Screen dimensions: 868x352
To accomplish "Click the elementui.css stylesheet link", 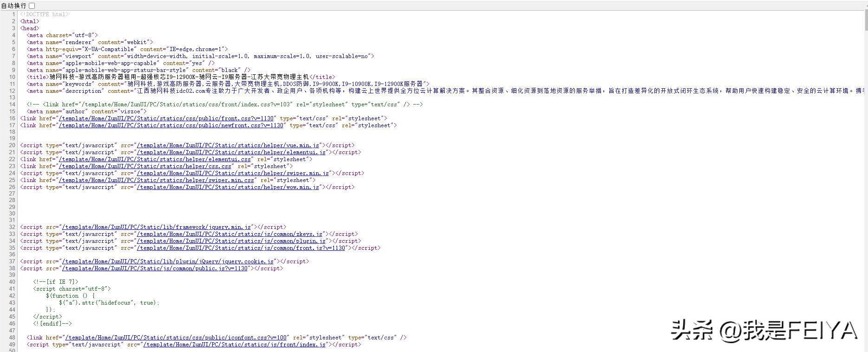I will click(x=155, y=159).
